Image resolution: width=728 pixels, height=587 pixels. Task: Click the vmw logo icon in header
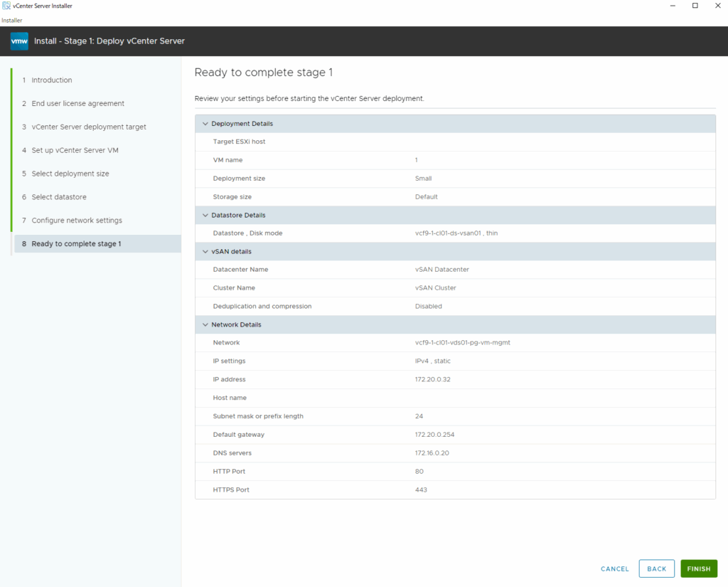(19, 41)
